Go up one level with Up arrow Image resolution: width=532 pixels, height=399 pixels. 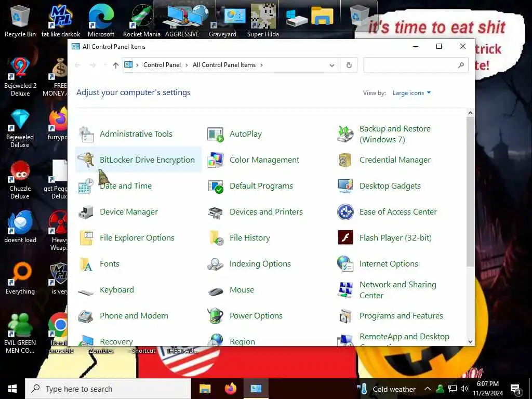pos(116,65)
